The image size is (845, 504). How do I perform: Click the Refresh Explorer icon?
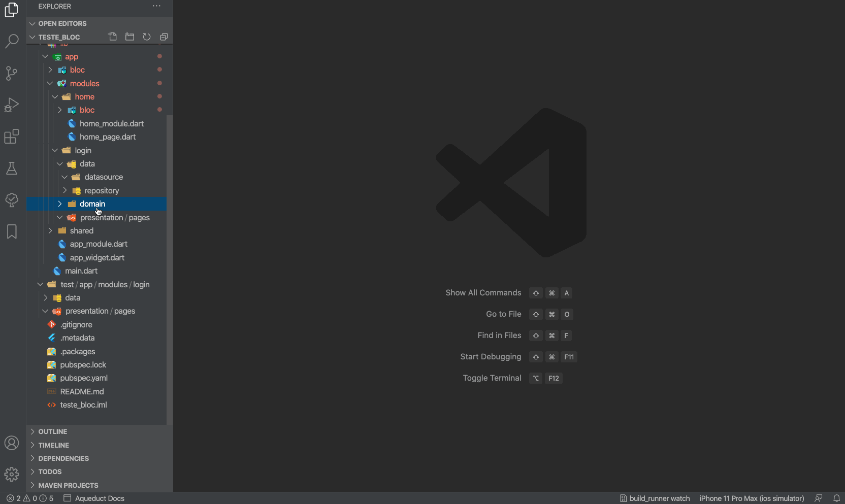(147, 37)
